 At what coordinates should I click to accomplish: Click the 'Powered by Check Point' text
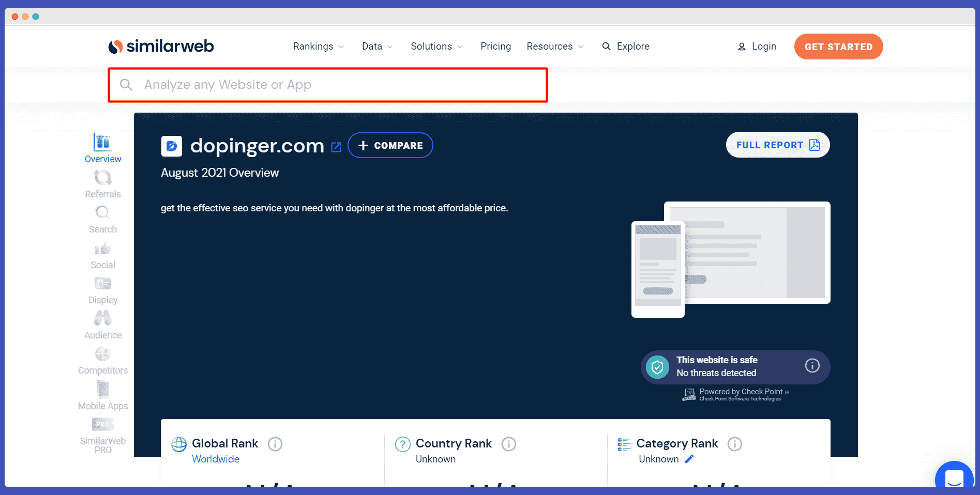coord(741,392)
